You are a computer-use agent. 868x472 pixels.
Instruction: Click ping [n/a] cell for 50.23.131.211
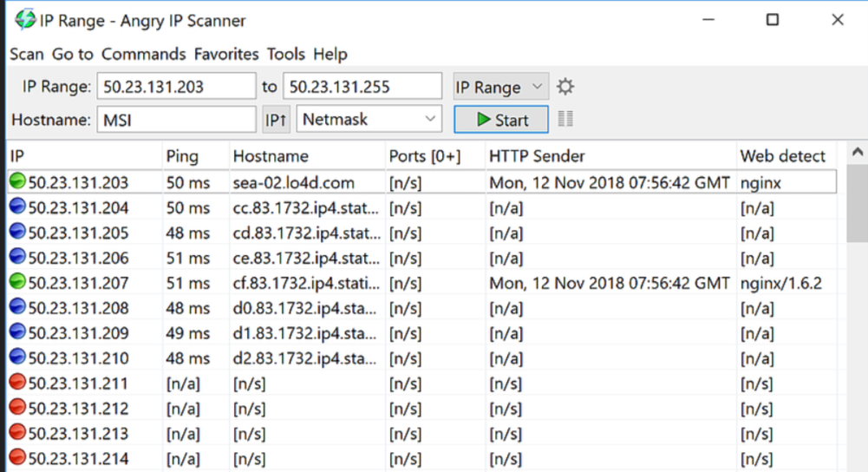(x=183, y=383)
